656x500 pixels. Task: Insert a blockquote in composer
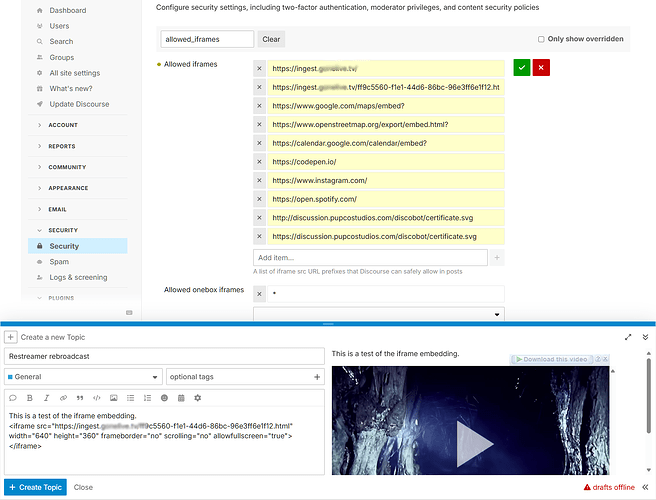pos(80,398)
